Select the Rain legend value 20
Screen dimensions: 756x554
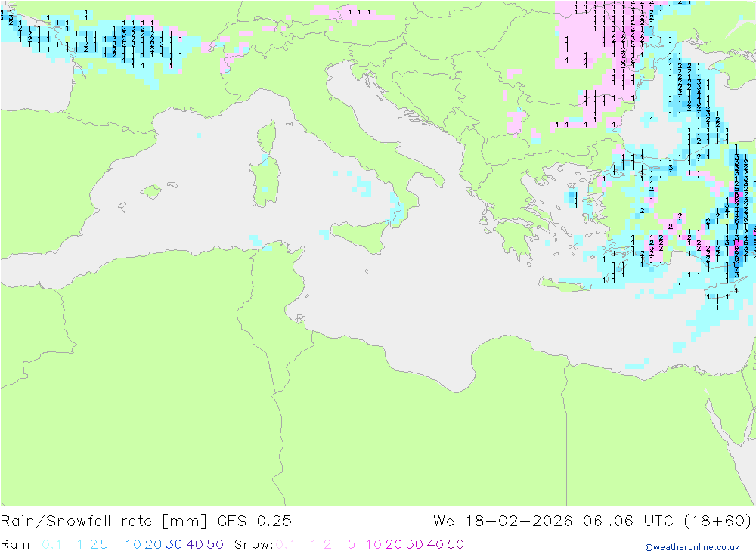pyautogui.click(x=153, y=544)
